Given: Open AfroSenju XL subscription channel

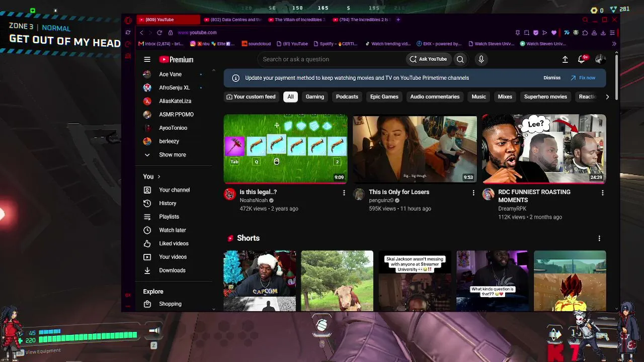Looking at the screenshot, I should click(x=174, y=87).
